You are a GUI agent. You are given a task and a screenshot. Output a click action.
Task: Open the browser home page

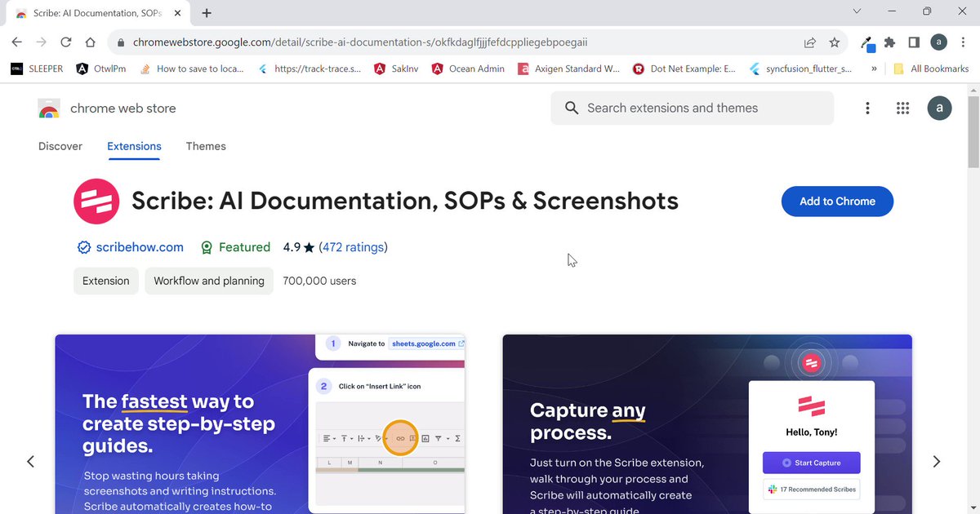(91, 42)
